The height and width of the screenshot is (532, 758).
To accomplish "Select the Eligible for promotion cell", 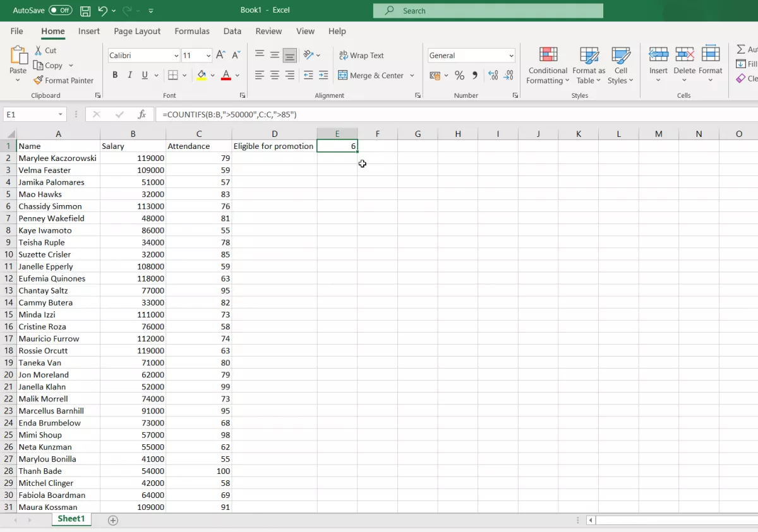I will click(x=275, y=146).
